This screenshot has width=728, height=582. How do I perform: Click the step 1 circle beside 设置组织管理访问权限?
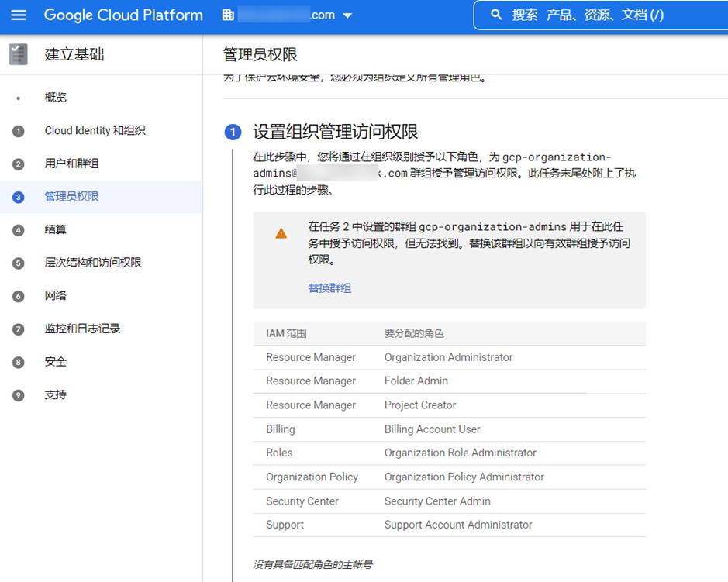[232, 132]
